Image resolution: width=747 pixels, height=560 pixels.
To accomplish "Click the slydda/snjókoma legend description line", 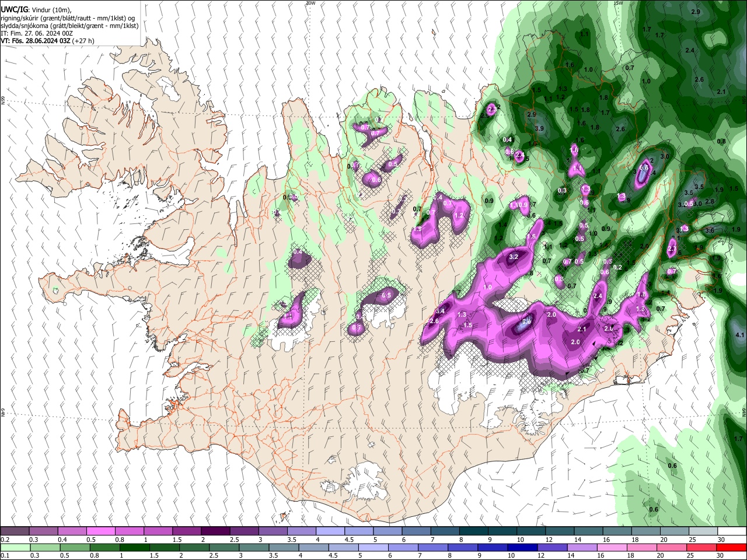I will 69,26.
